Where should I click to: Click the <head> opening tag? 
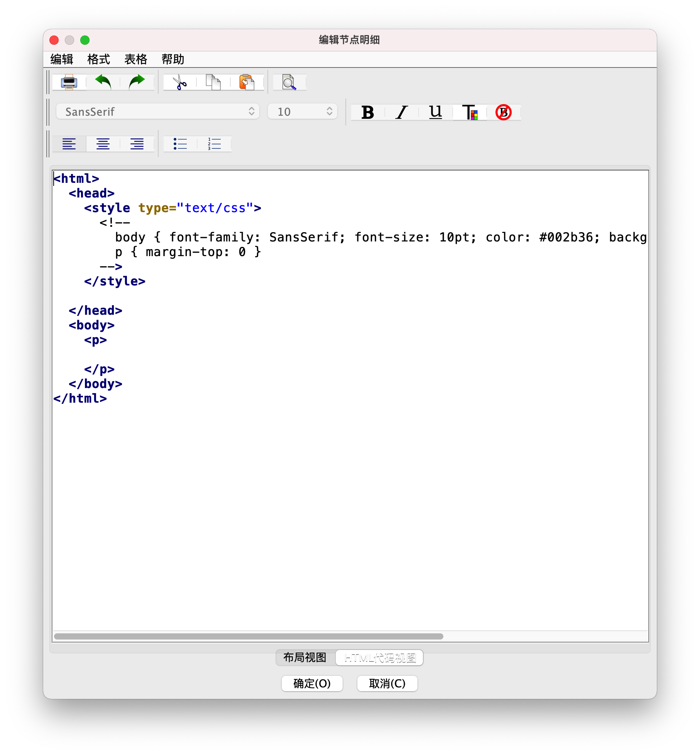click(92, 193)
